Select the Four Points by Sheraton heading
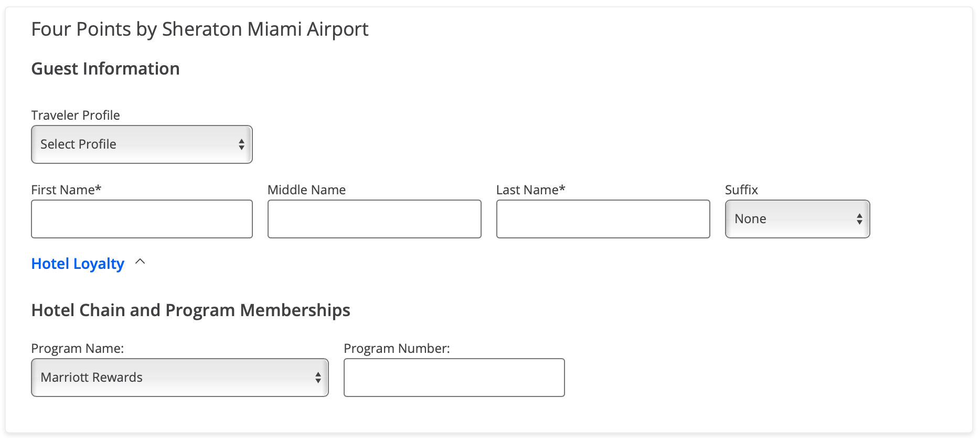 [200, 29]
